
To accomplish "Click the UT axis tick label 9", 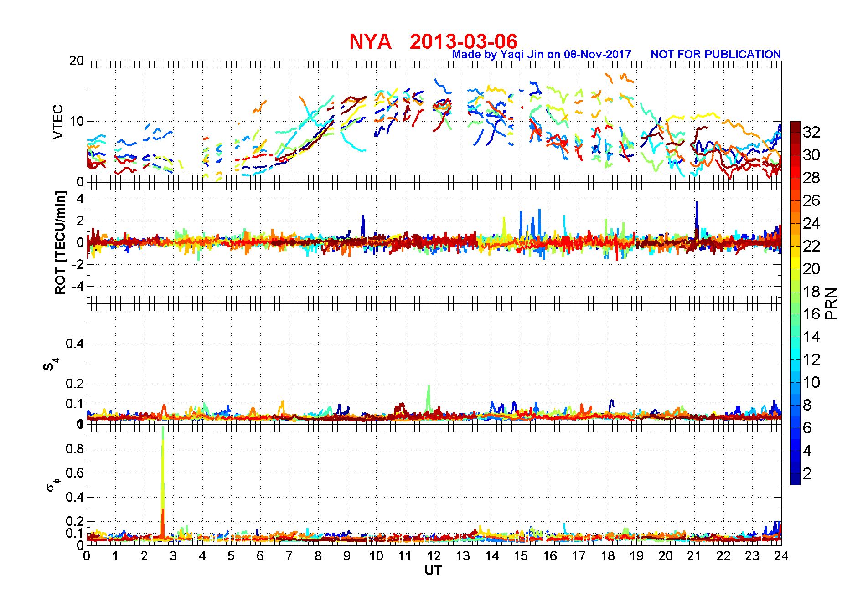I will tap(347, 556).
